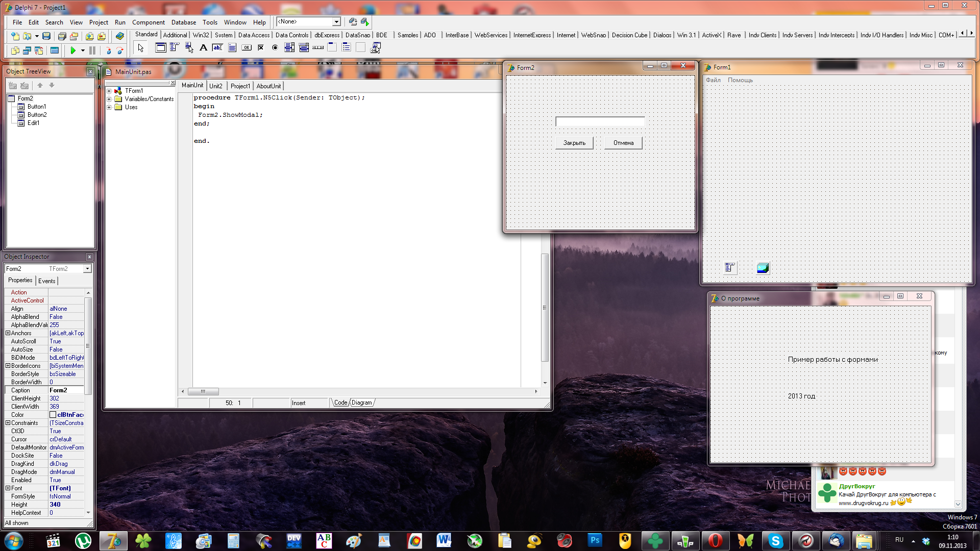The height and width of the screenshot is (551, 980).
Task: Click the Color property swatch clBtnFace
Action: [53, 415]
